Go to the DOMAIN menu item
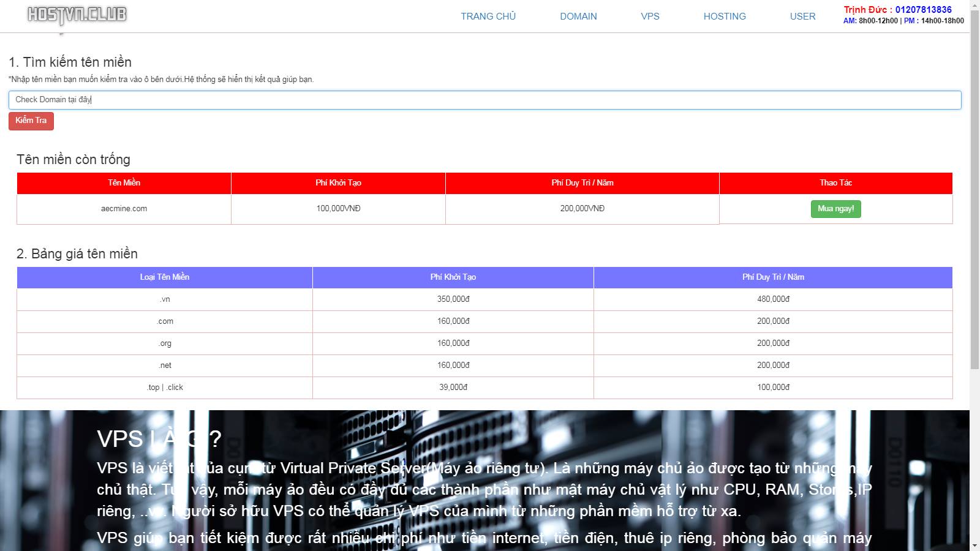 (x=578, y=17)
